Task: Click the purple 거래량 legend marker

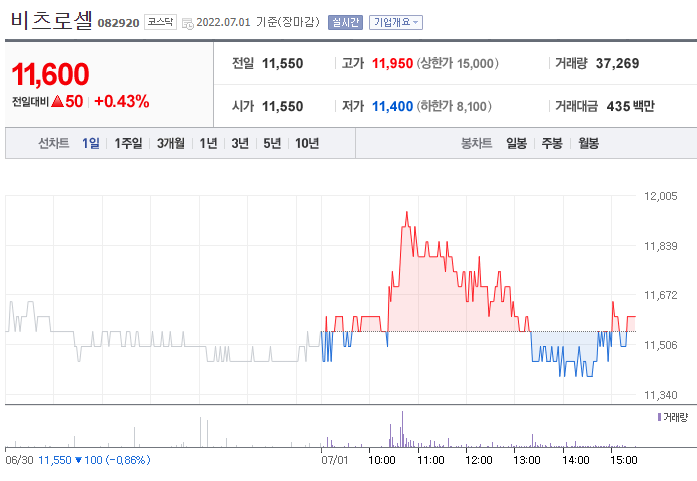Action: [x=659, y=417]
